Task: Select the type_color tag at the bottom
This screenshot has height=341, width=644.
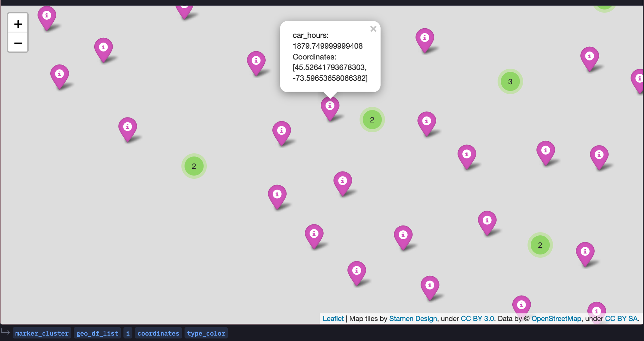Action: pyautogui.click(x=206, y=333)
